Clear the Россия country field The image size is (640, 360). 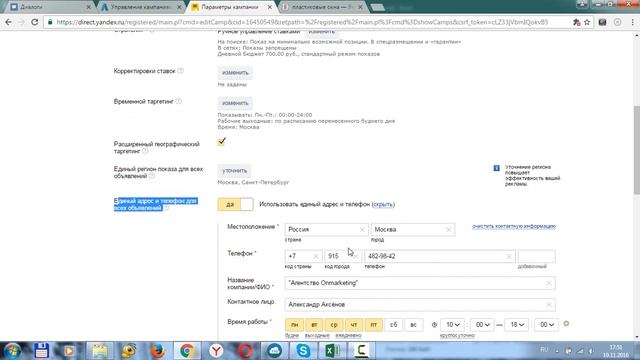point(362,230)
